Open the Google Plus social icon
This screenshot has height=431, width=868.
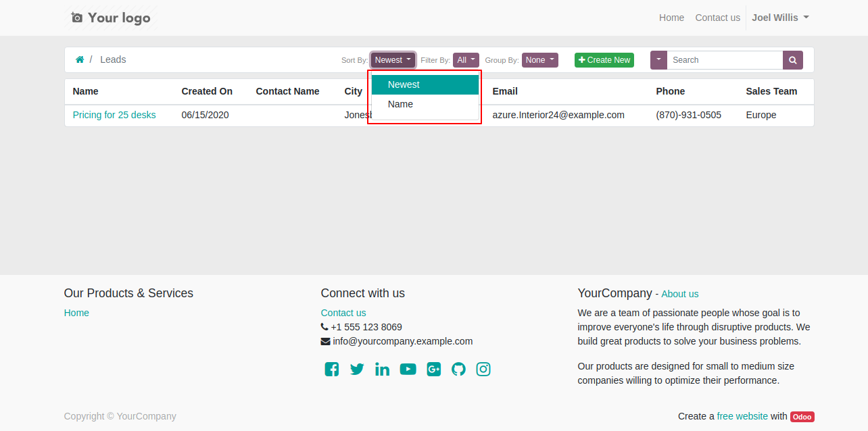433,369
